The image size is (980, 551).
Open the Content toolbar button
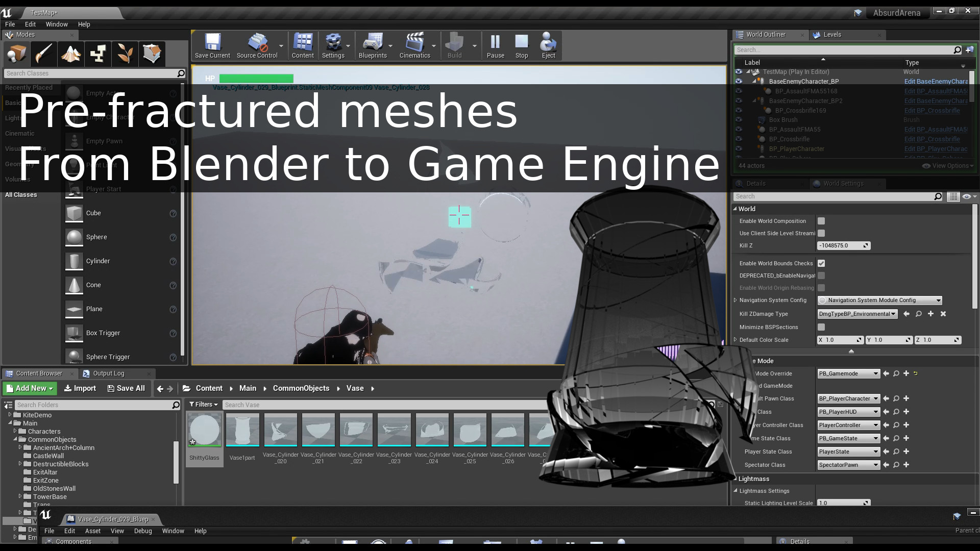[x=303, y=45]
